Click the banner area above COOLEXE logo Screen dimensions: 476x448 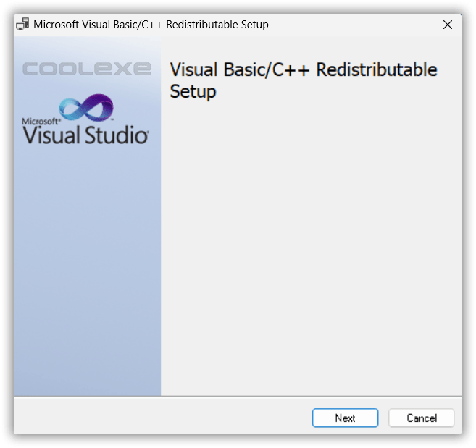coord(87,48)
